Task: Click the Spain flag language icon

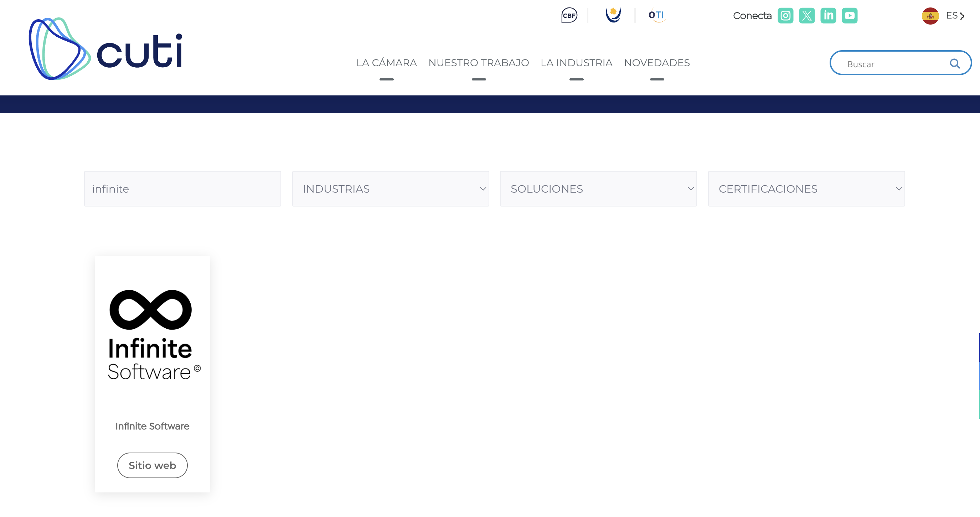Action: click(x=930, y=16)
